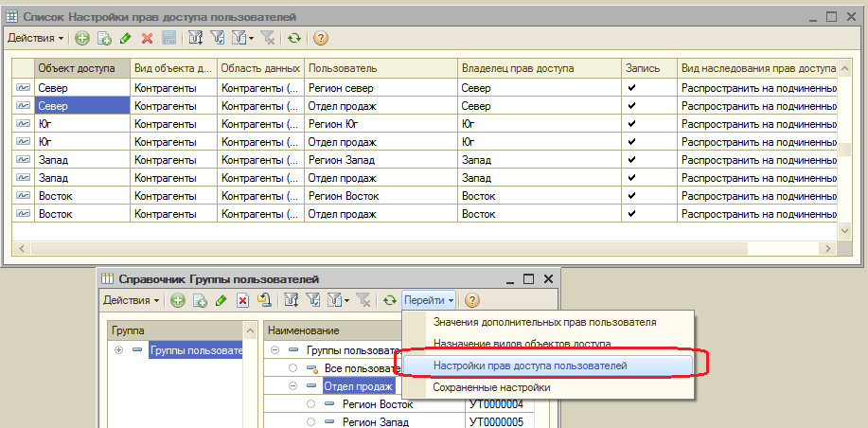868x428 pixels.
Task: Click Mark for deletion icon in user groups toolbar
Action: point(242,300)
